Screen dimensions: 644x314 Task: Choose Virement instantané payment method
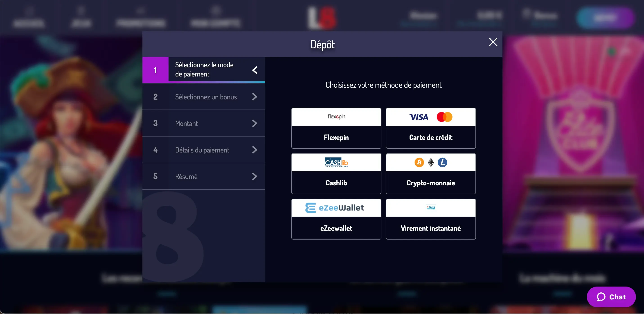431,219
